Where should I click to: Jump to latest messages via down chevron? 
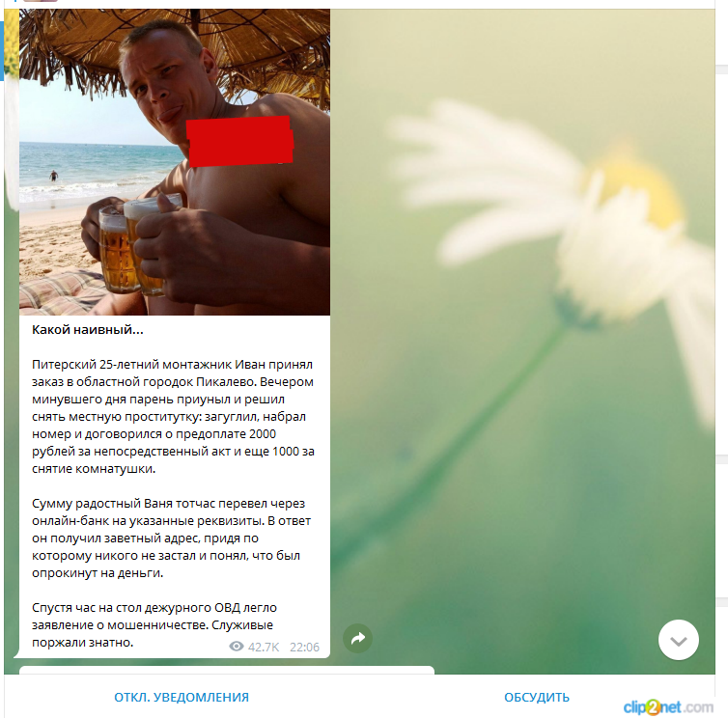679,640
